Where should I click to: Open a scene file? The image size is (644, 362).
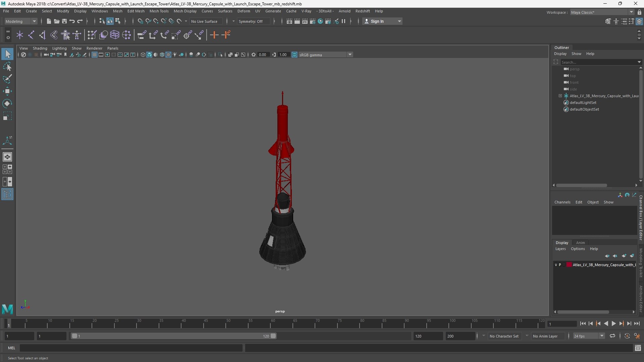pos(56,21)
